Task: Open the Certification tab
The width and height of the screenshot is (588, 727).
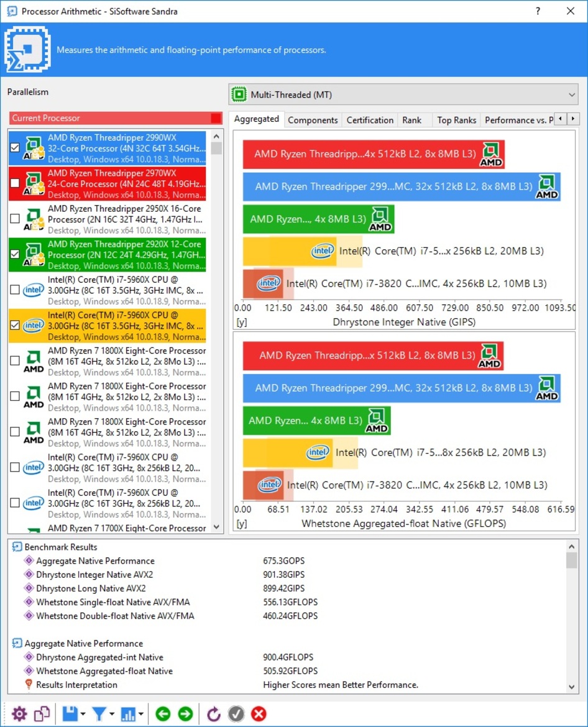Action: tap(370, 120)
